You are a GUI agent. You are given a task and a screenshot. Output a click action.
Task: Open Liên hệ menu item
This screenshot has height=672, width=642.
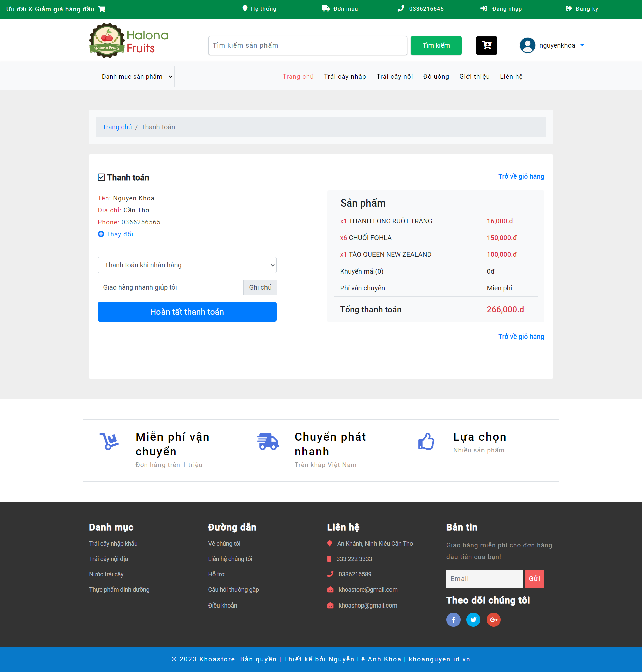(511, 76)
